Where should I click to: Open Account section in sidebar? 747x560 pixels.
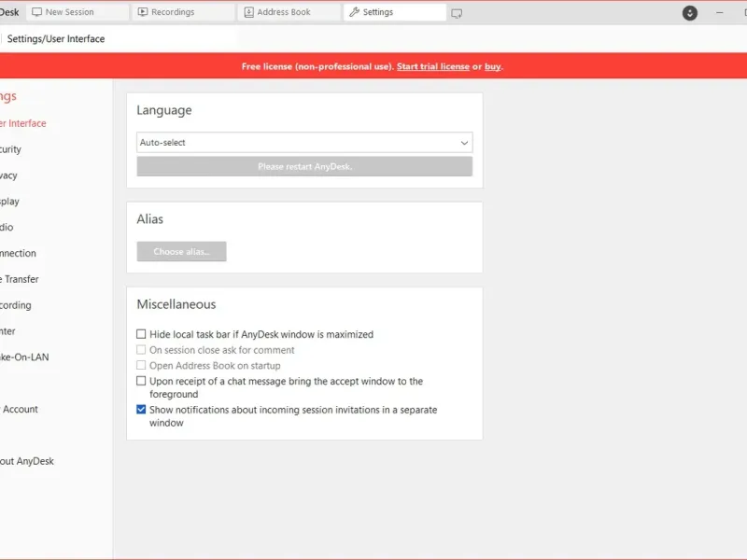point(19,409)
